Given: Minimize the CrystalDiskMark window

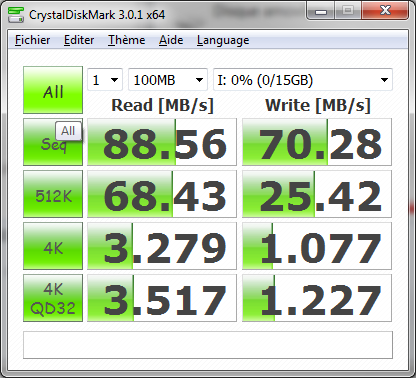Looking at the screenshot, I should coord(321,11).
